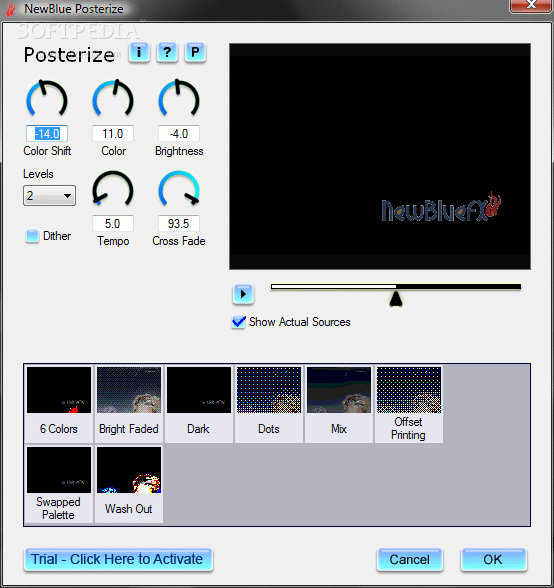The image size is (554, 588).
Task: Click the preview progress bar track
Action: pyautogui.click(x=396, y=287)
